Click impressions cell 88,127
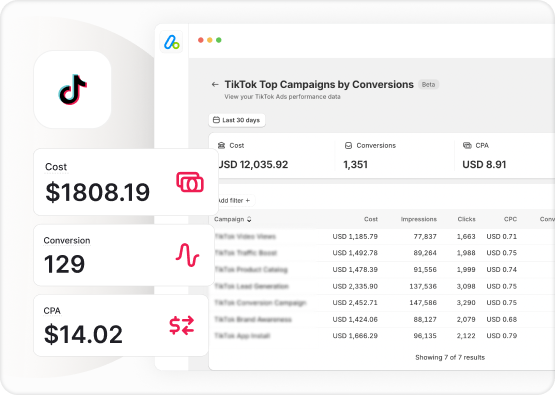 tap(425, 319)
